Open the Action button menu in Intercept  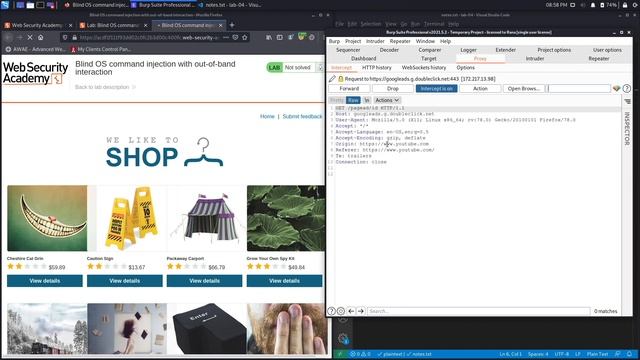[x=480, y=88]
